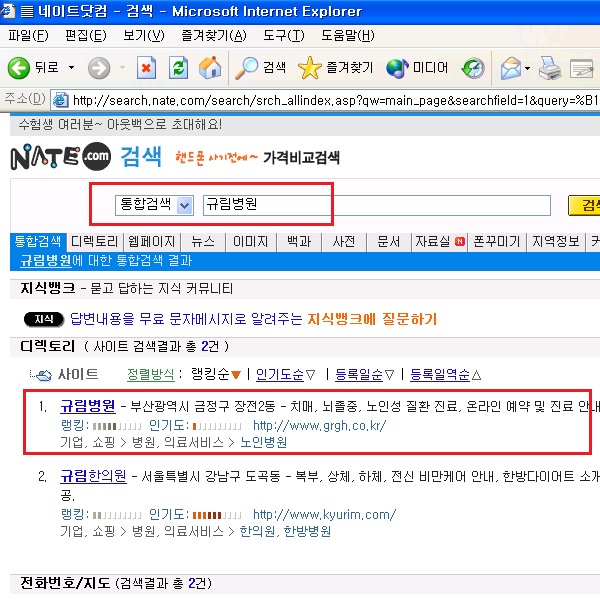The height and width of the screenshot is (600, 600).
Task: Switch to the 이미지 search tab
Action: [x=250, y=242]
